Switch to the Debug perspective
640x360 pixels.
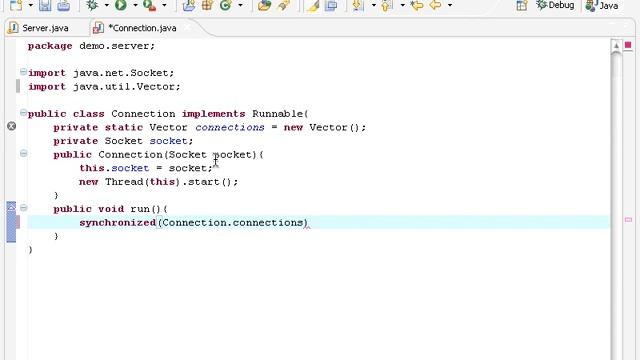555,5
